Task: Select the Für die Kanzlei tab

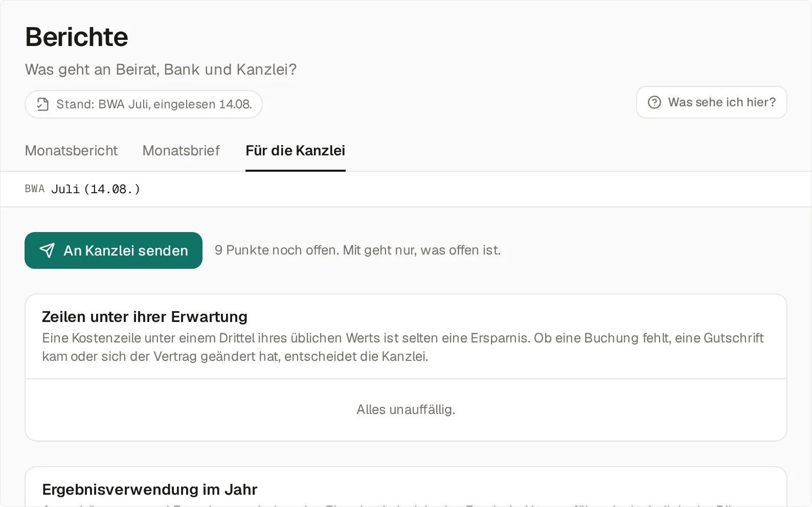Action: [x=296, y=150]
